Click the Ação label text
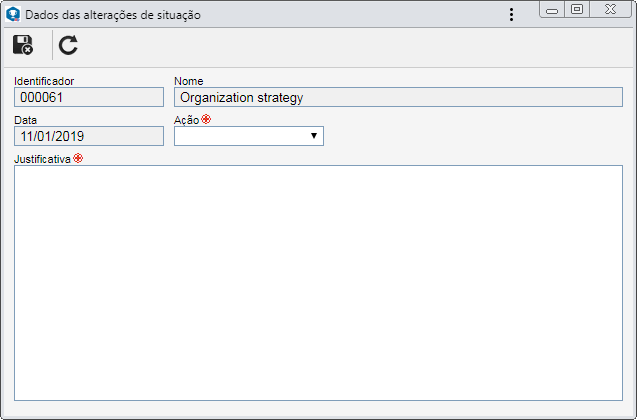Image resolution: width=637 pixels, height=420 pixels. click(x=186, y=120)
